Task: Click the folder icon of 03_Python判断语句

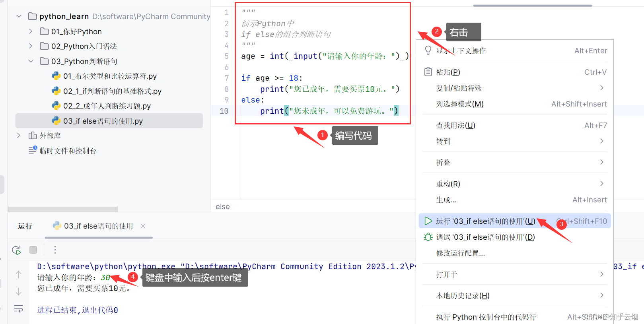Action: (x=45, y=61)
